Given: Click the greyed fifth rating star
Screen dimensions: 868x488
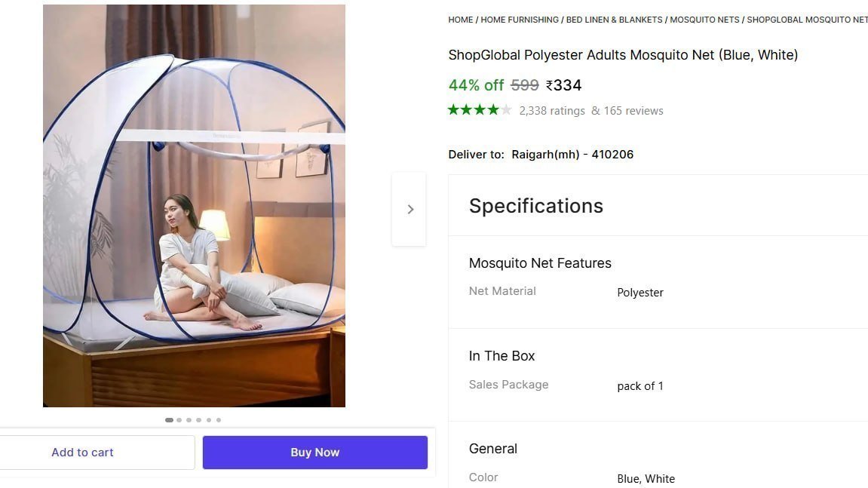Looking at the screenshot, I should [x=506, y=110].
